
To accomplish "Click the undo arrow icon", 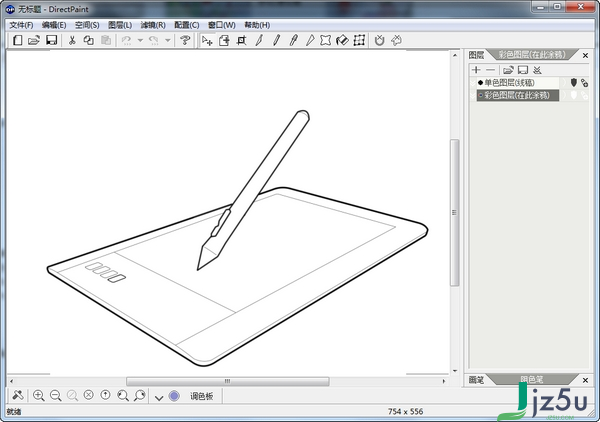I will coord(126,40).
